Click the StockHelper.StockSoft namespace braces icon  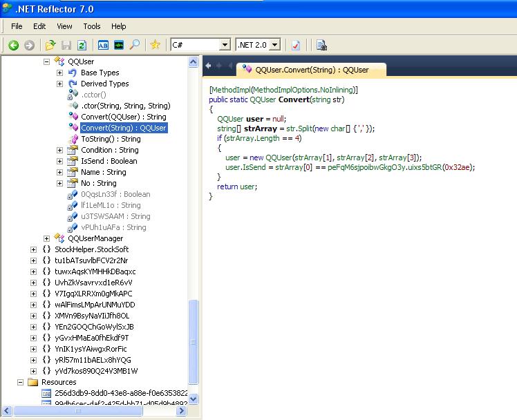46,249
